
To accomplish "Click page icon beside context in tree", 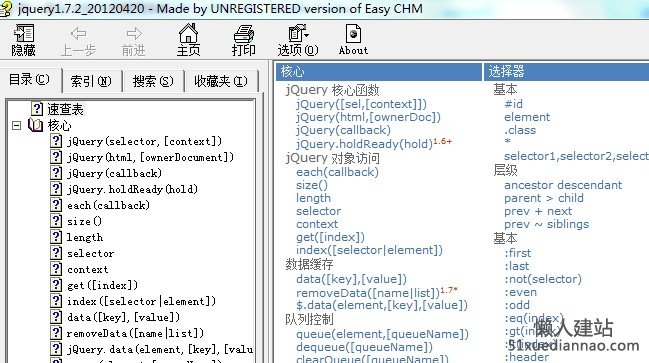I will tap(56, 269).
